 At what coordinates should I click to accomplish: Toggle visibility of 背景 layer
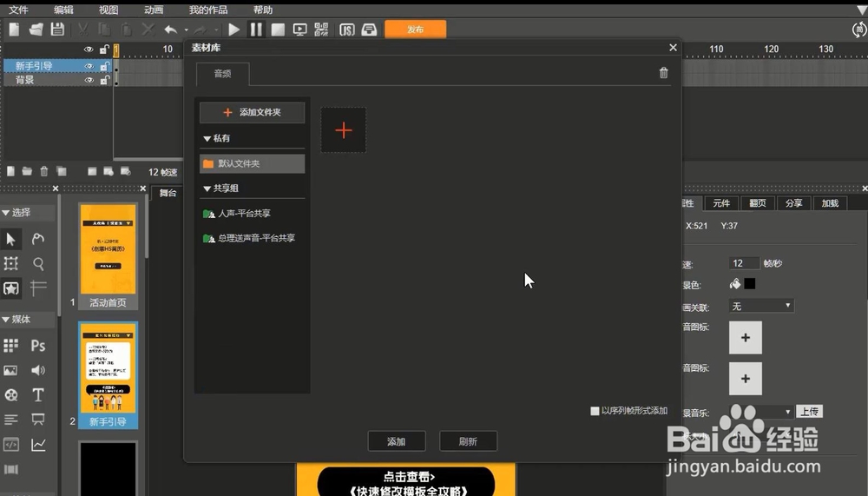tap(89, 80)
